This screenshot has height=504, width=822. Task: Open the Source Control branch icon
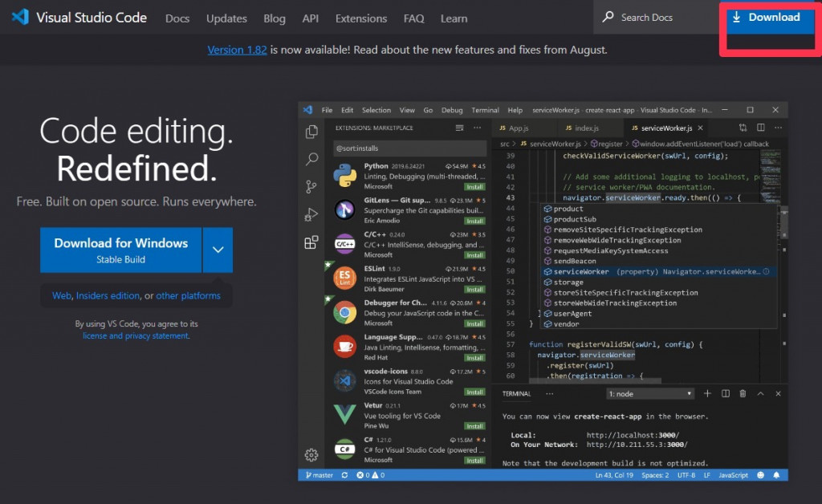[311, 186]
